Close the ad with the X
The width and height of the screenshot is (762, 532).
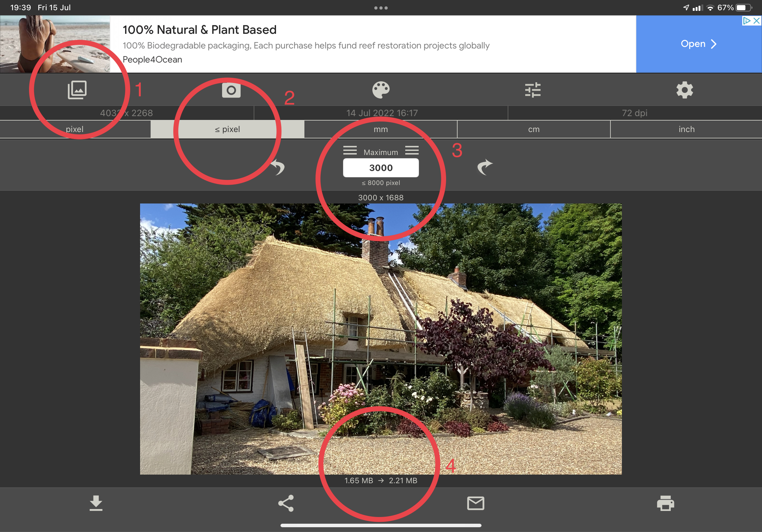tap(757, 21)
